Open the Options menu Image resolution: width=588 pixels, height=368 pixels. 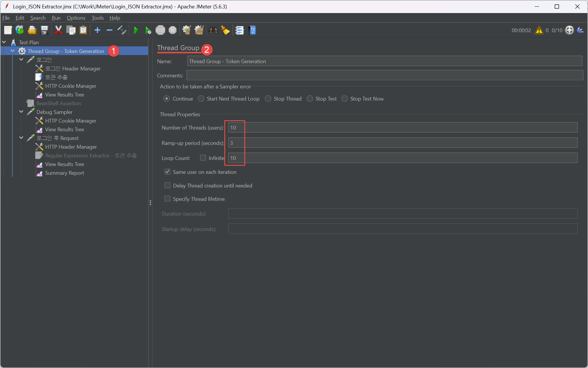pos(76,18)
